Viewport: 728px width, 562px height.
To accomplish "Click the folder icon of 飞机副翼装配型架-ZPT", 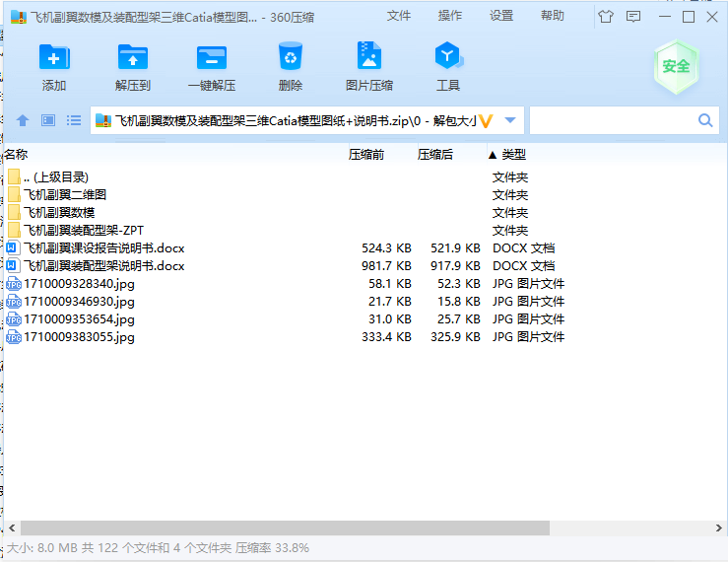I will coord(14,230).
